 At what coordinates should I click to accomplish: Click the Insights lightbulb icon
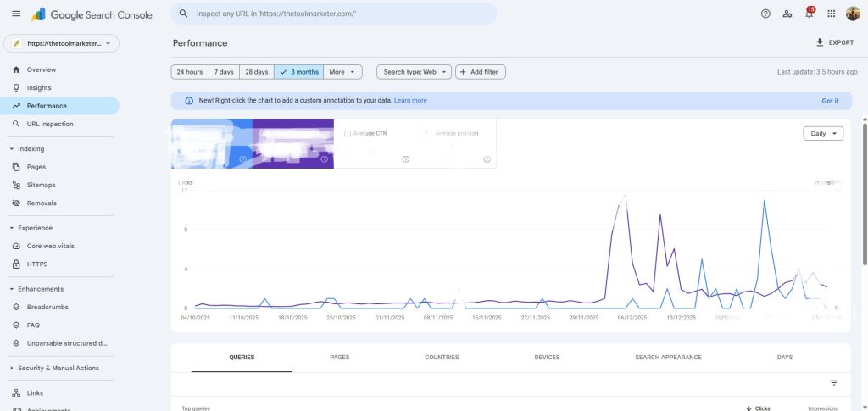[16, 88]
